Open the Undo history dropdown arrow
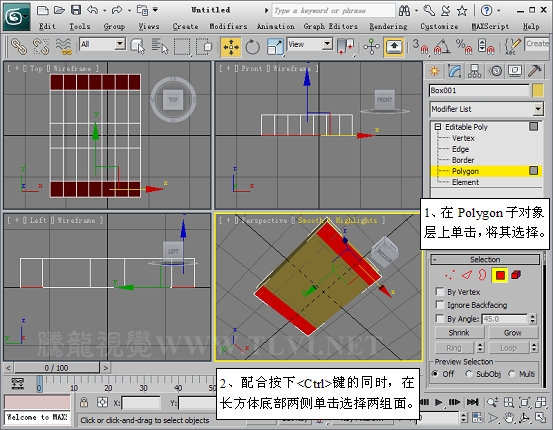This screenshot has height=430, width=553. [104, 11]
